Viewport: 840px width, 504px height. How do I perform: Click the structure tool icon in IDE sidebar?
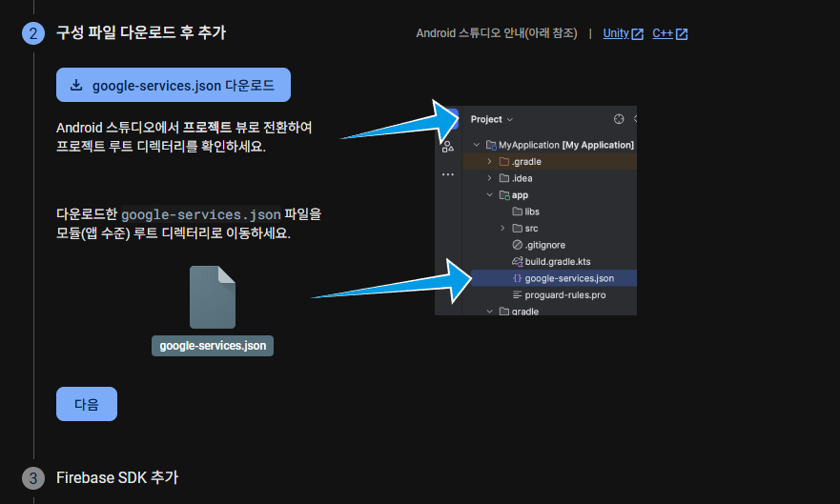point(448,147)
